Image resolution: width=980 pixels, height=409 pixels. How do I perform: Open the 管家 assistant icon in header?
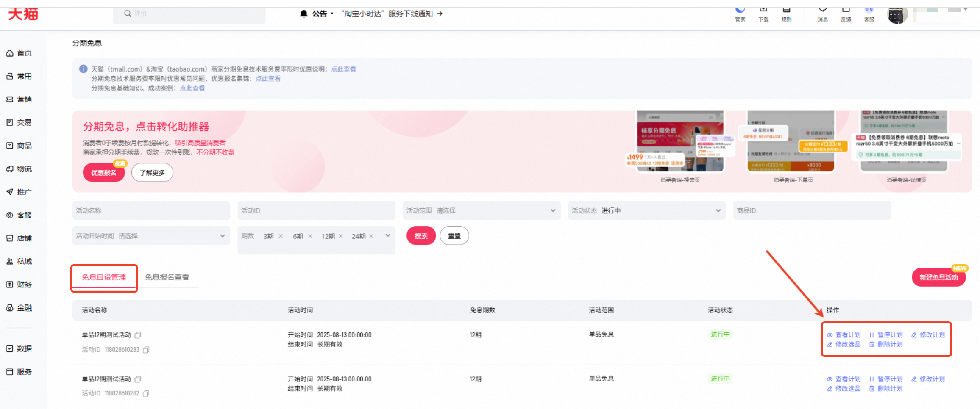pyautogui.click(x=740, y=10)
